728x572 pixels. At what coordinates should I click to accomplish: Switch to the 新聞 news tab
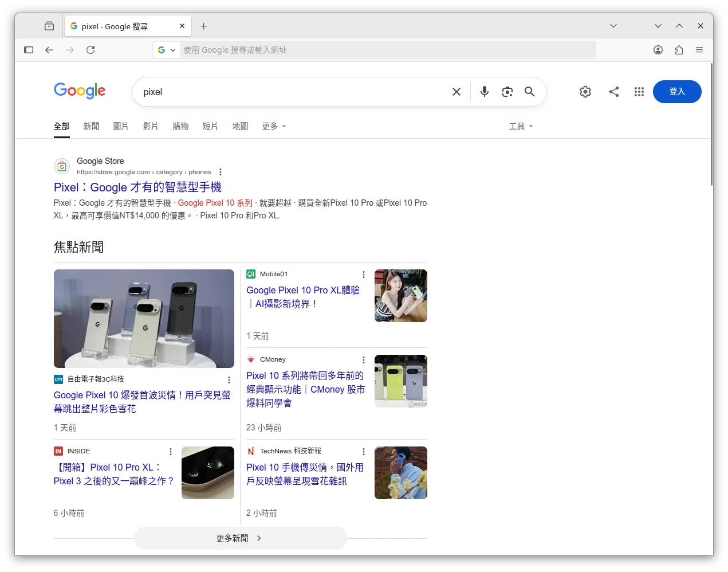tap(91, 126)
